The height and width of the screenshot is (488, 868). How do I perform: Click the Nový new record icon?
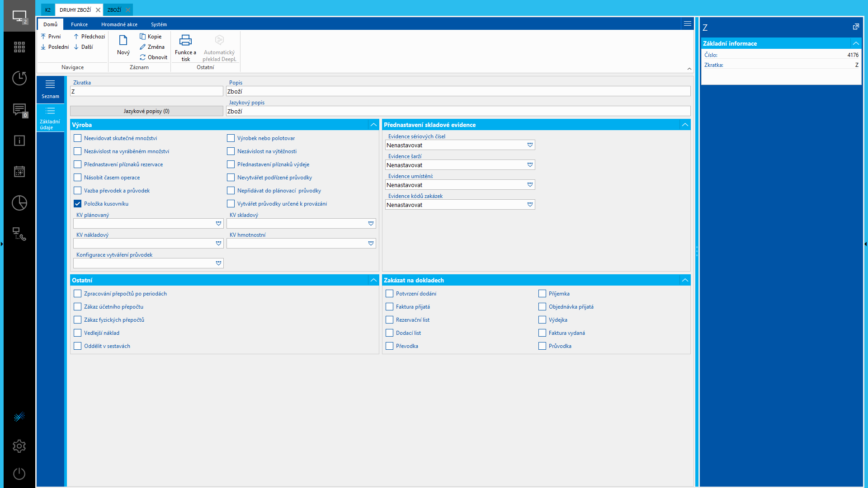[123, 41]
